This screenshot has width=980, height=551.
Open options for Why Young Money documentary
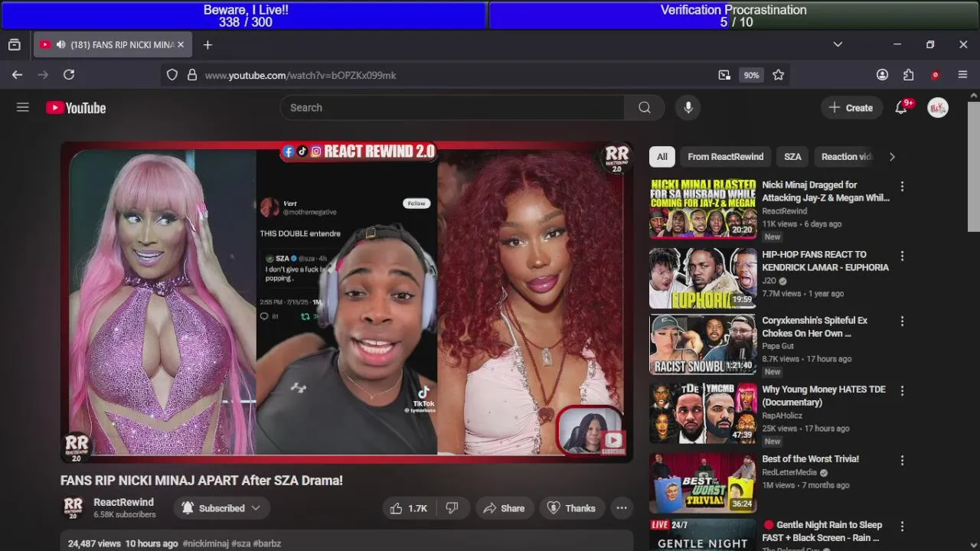(902, 390)
